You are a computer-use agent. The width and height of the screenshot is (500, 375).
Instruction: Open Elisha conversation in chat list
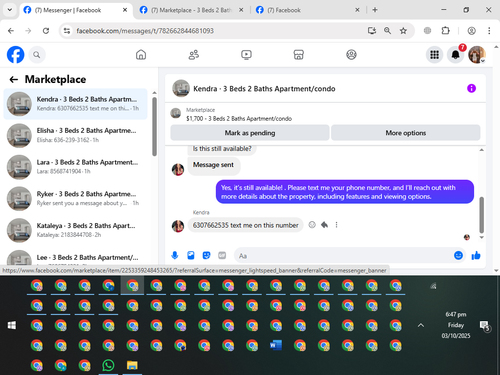click(76, 135)
